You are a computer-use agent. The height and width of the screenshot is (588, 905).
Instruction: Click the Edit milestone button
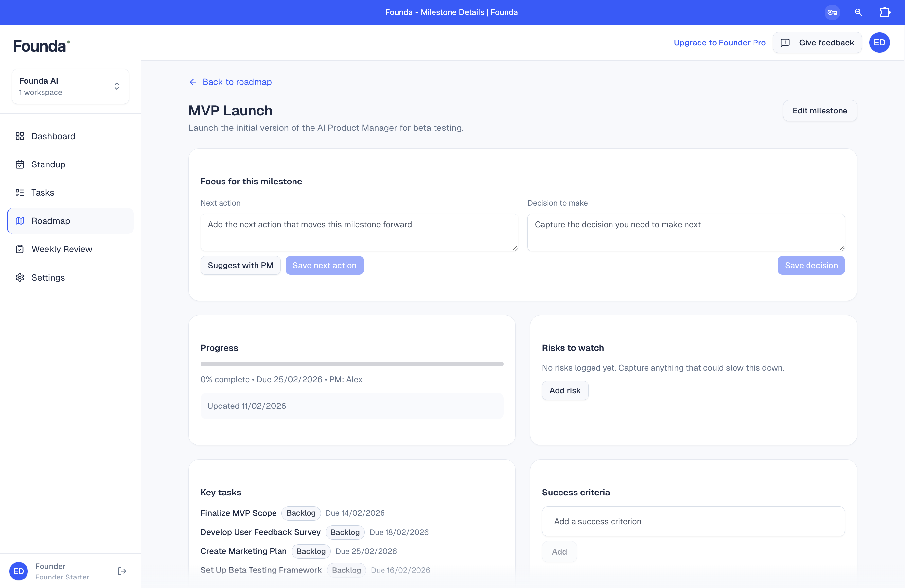click(x=820, y=111)
